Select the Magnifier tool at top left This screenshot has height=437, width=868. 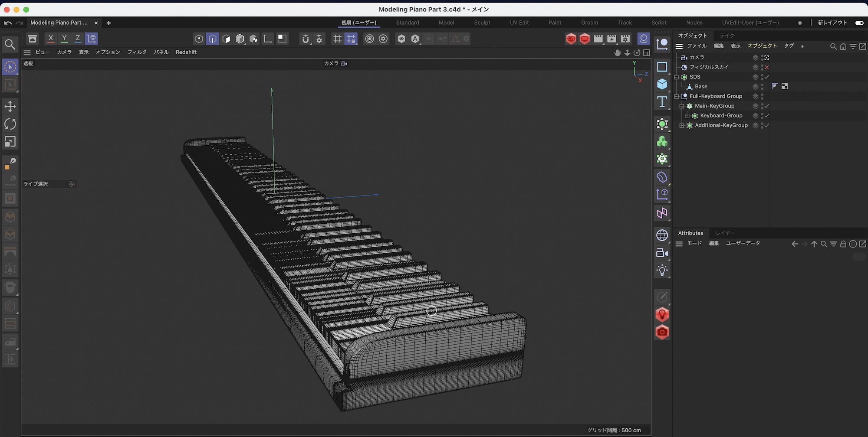click(x=10, y=44)
